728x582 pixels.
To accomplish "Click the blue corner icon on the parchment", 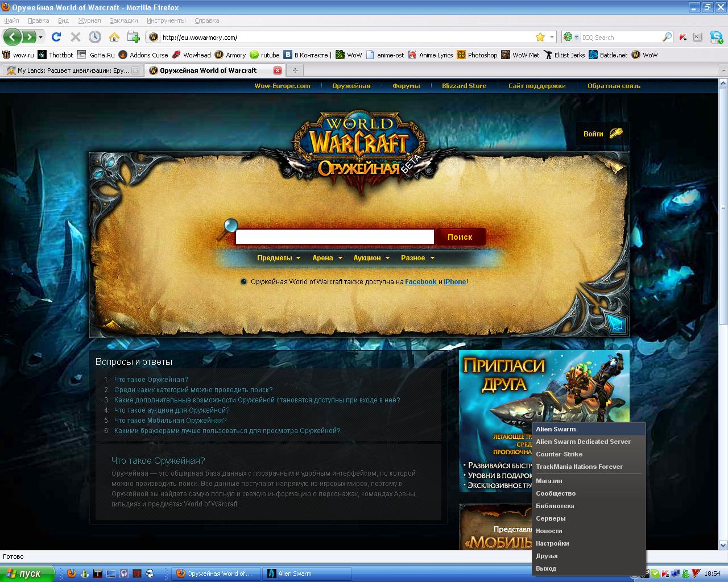I will click(x=615, y=323).
